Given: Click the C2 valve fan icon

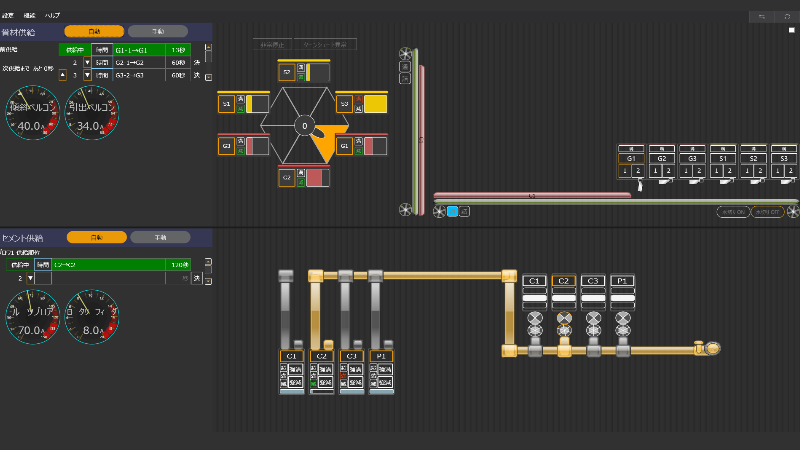Looking at the screenshot, I should [x=564, y=322].
